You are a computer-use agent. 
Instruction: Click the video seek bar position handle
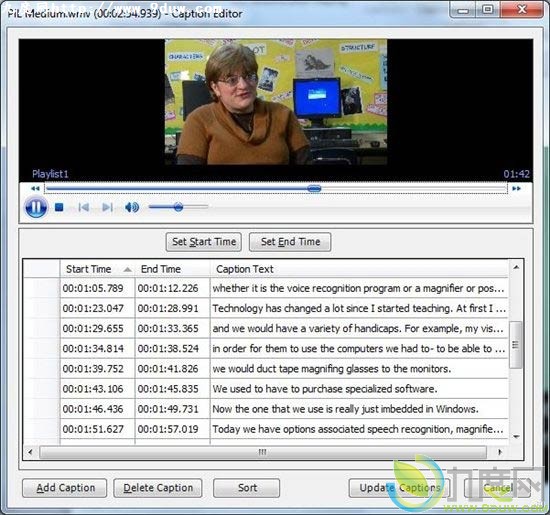[314, 189]
